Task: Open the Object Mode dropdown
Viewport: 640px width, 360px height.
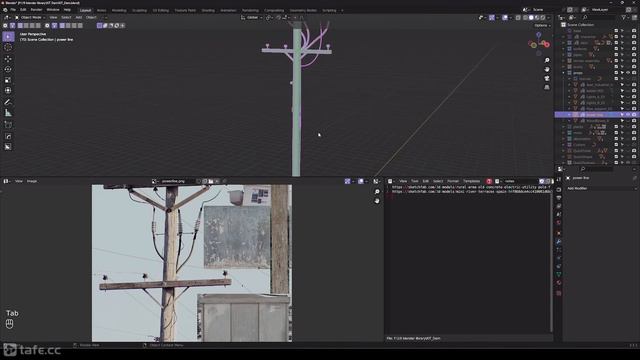Action: click(30, 18)
